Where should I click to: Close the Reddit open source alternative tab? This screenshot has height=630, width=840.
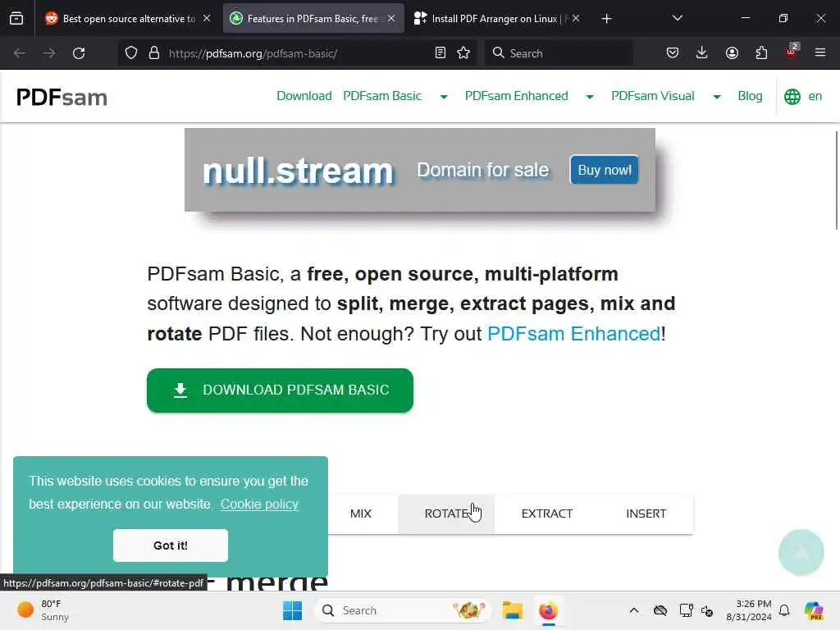pyautogui.click(x=207, y=18)
